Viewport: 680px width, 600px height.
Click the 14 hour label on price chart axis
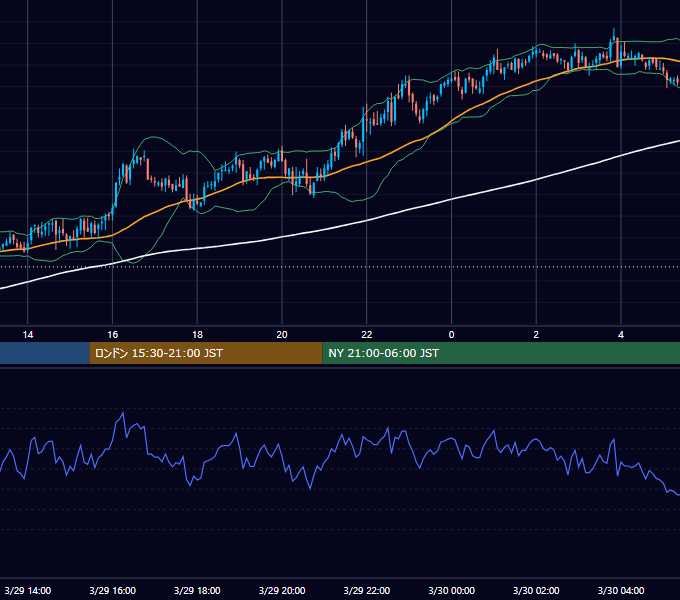(x=28, y=335)
